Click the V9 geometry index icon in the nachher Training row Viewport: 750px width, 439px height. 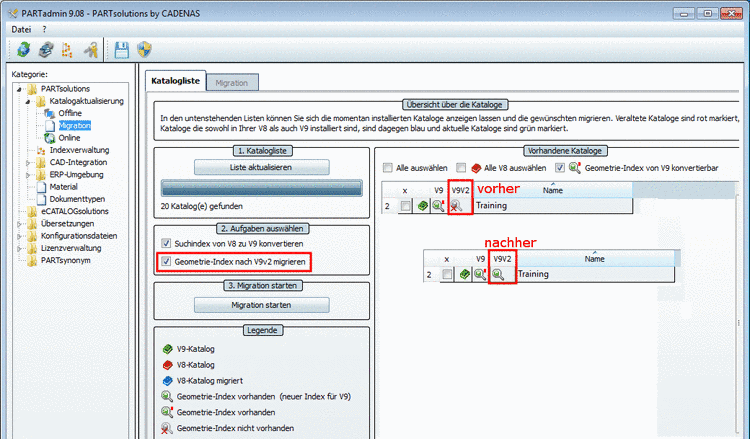pos(480,274)
